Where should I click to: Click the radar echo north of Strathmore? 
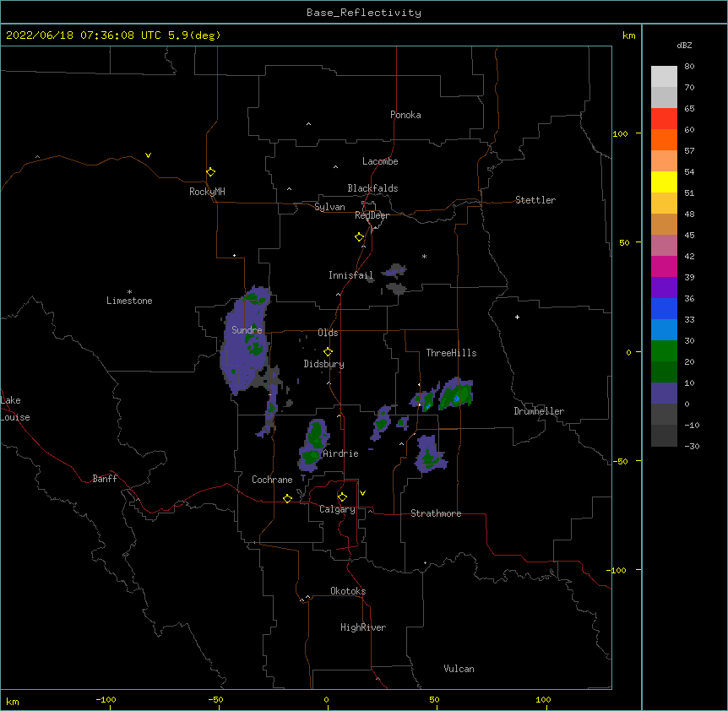pos(431,455)
